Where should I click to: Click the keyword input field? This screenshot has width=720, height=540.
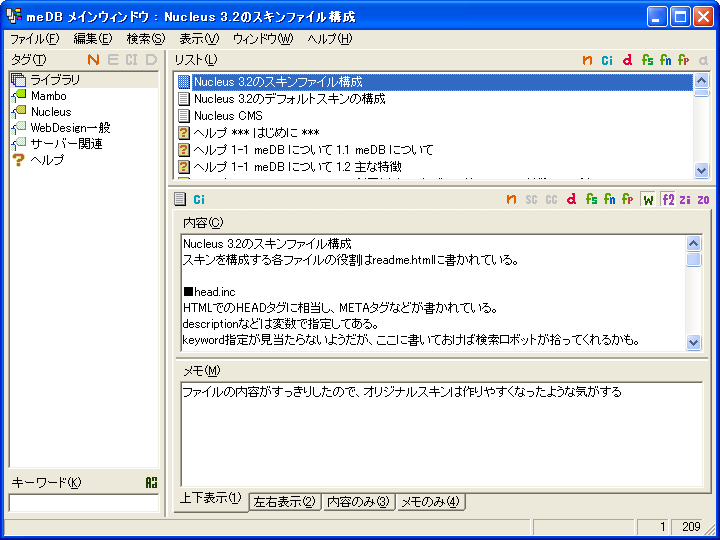click(84, 503)
